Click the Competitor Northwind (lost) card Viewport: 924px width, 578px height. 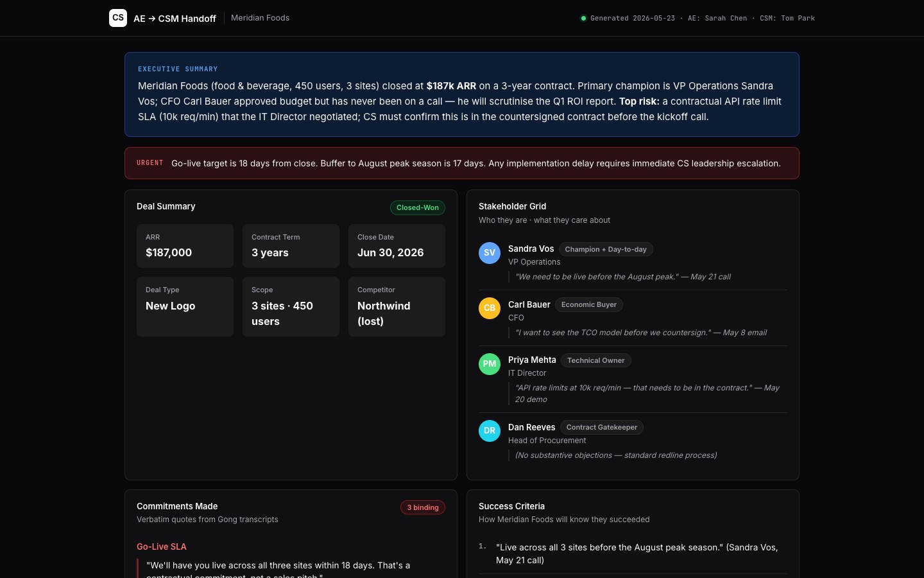[397, 306]
